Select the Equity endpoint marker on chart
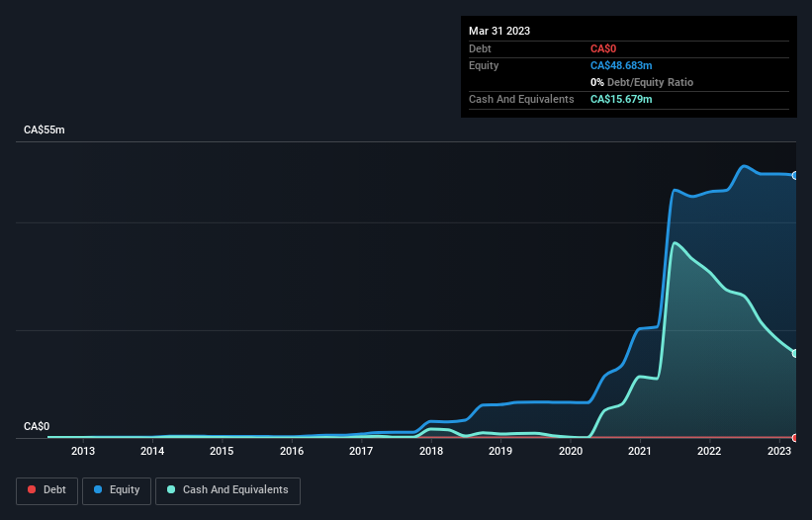This screenshot has width=812, height=520. point(795,176)
